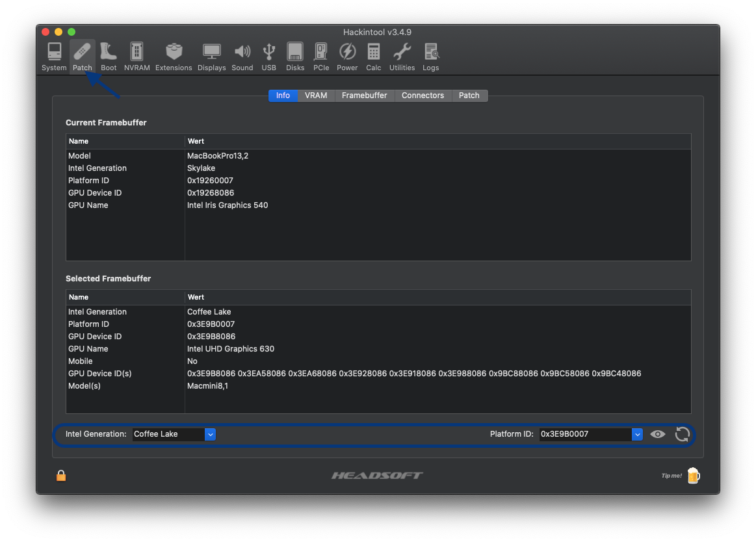Viewport: 756px width, 542px height.
Task: Toggle the eye visibility icon
Action: coord(658,434)
